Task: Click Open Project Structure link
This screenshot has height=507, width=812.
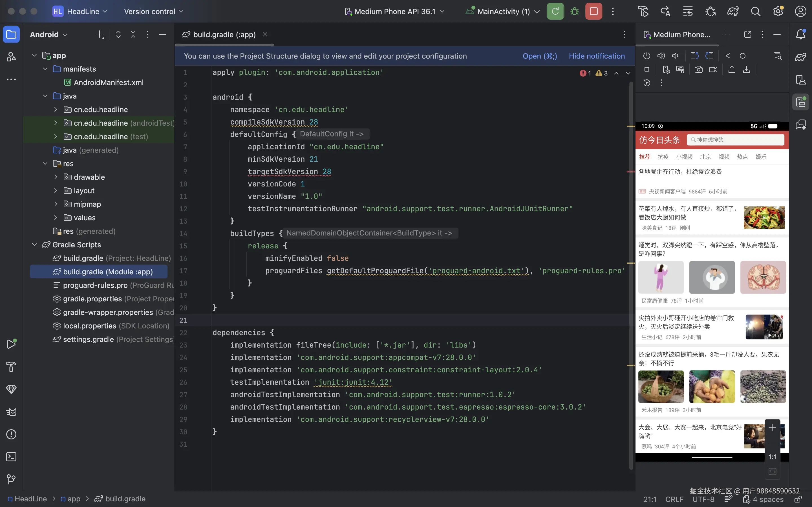Action: pyautogui.click(x=540, y=56)
